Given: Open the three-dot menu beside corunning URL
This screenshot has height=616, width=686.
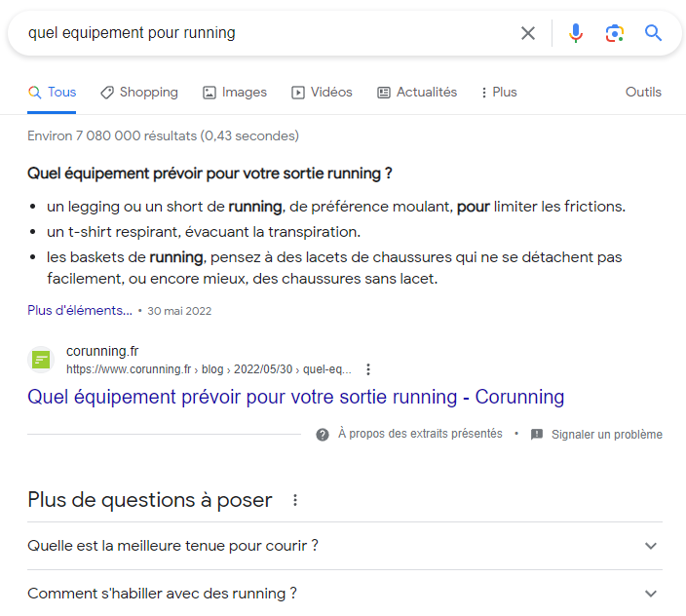Looking at the screenshot, I should pyautogui.click(x=368, y=369).
